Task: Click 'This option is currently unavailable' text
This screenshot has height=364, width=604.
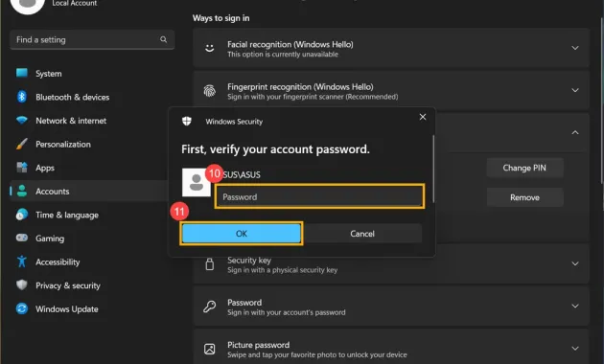Action: pos(283,55)
